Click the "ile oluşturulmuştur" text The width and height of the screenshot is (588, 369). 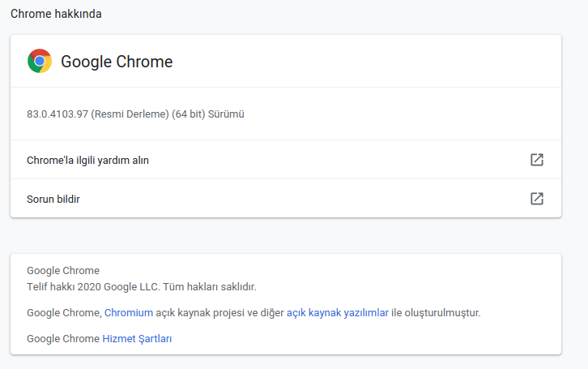click(x=437, y=313)
